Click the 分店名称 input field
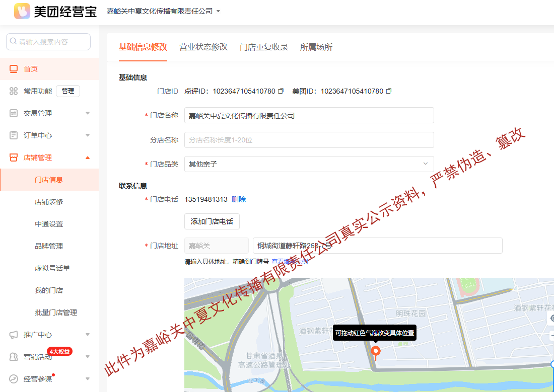Image resolution: width=554 pixels, height=392 pixels. tap(309, 140)
